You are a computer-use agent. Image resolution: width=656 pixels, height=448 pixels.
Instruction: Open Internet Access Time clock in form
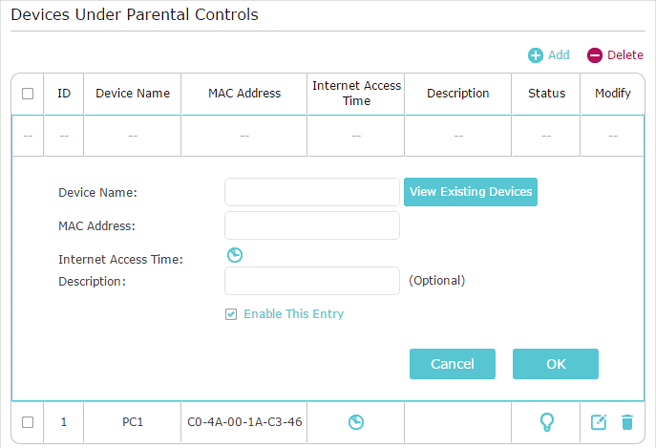coord(235,255)
